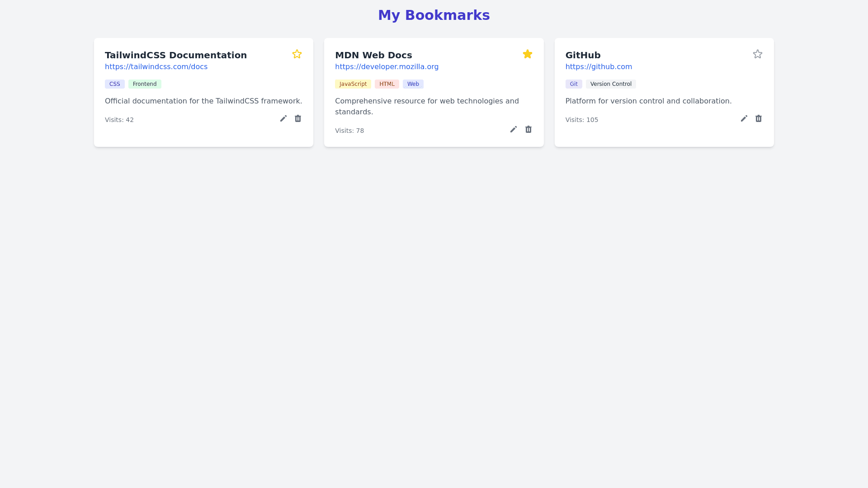868x488 pixels.
Task: Select the Git tag
Action: click(574, 84)
